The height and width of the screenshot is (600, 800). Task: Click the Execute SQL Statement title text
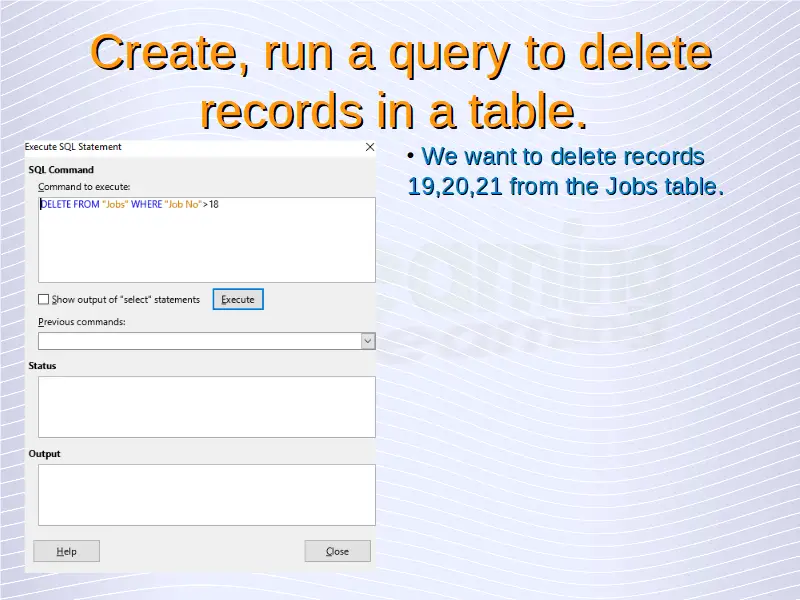pos(73,147)
